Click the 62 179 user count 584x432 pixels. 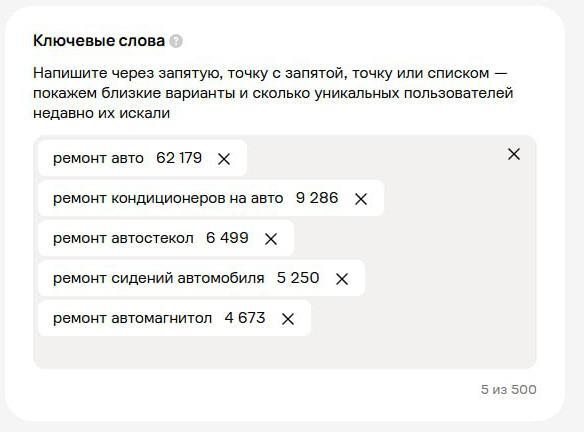pyautogui.click(x=179, y=158)
